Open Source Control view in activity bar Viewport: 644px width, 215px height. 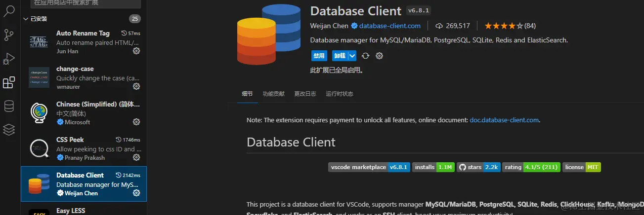tap(9, 35)
